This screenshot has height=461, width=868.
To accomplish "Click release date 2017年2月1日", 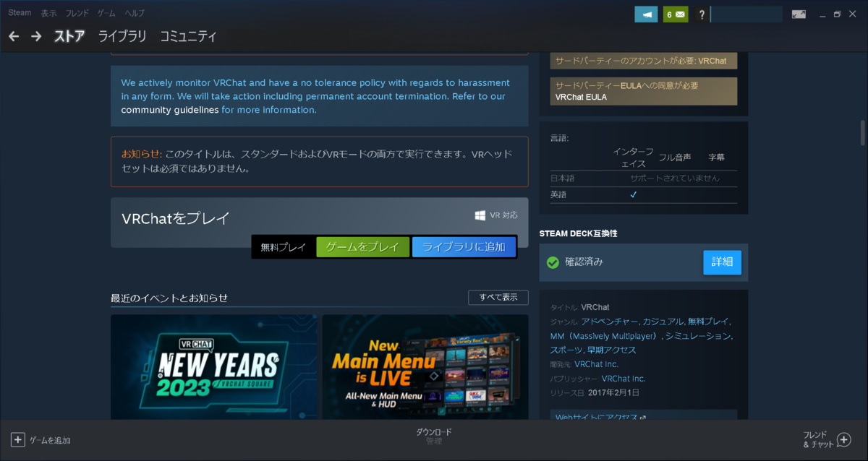I will tap(613, 393).
